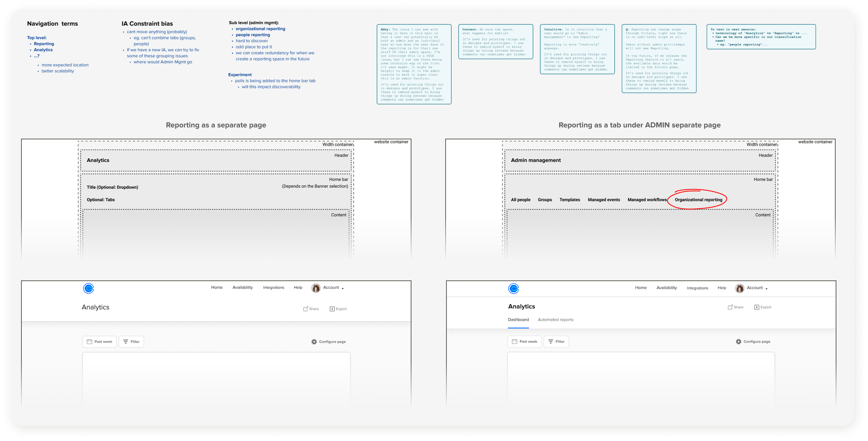868x441 pixels.
Task: Click the 'IA Constraint bias' heading
Action: pyautogui.click(x=147, y=23)
